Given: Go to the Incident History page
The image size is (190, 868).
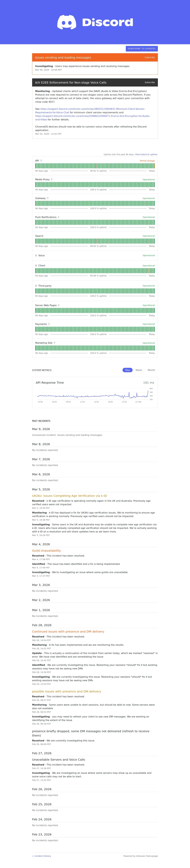Looking at the screenshot, I should click(41, 856).
